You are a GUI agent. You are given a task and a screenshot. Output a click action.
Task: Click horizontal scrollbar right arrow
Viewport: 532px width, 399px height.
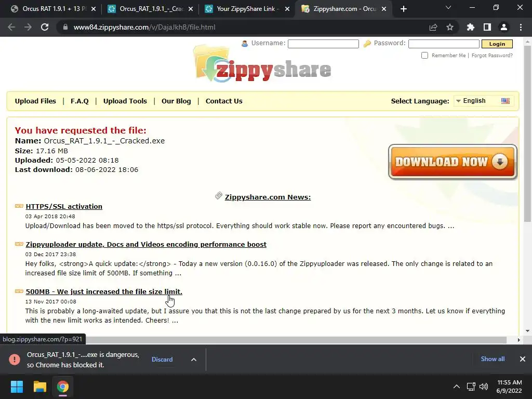(x=518, y=340)
